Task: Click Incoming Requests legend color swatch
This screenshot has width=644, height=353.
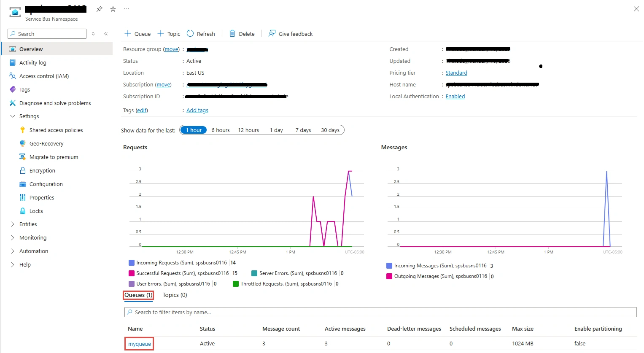Action: pos(132,262)
